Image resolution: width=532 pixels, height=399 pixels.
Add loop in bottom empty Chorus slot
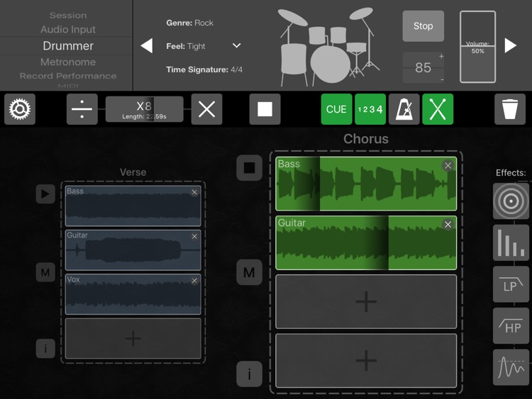(x=366, y=360)
